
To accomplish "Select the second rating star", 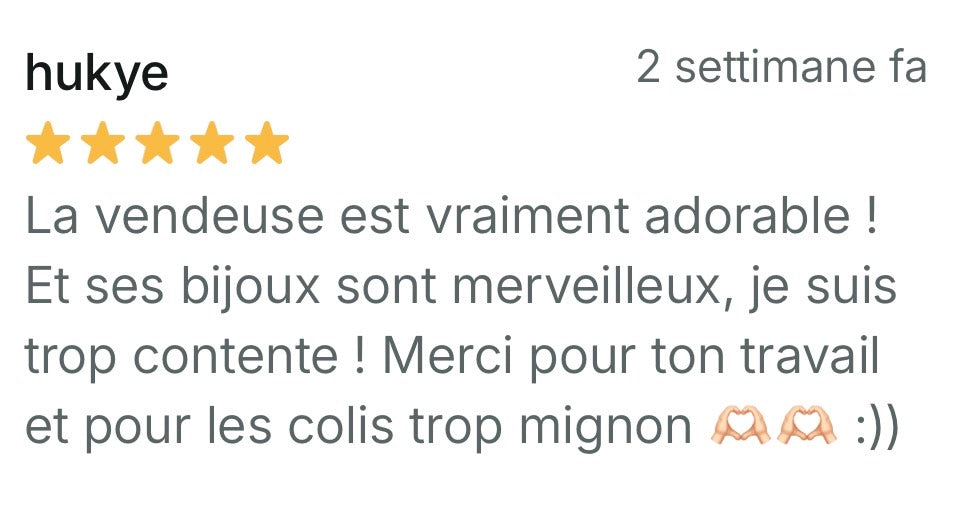I will 102,142.
